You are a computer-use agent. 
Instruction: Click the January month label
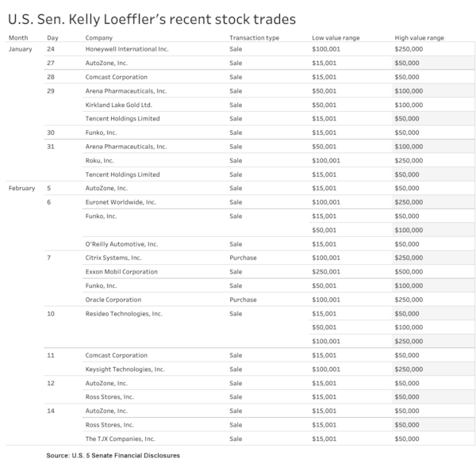21,49
